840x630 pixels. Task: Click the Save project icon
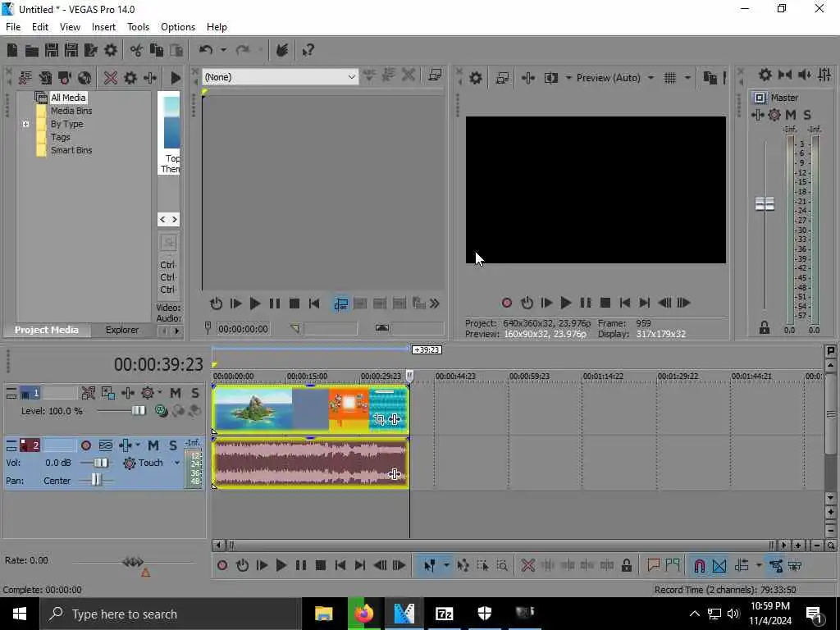coord(52,50)
